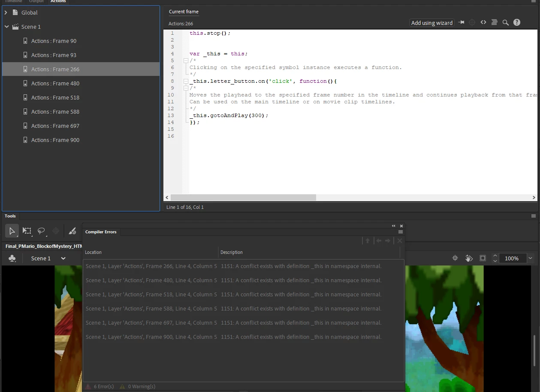Click the code scrollbar right arrow

click(534, 198)
